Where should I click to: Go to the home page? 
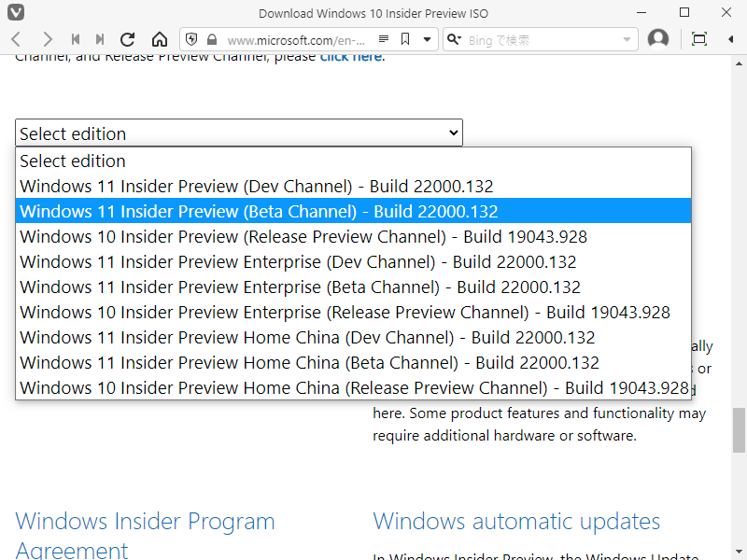(159, 39)
